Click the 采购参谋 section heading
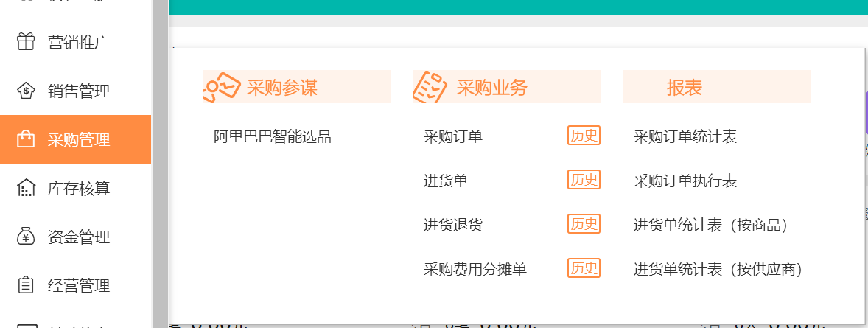Image resolution: width=868 pixels, height=328 pixels. [x=282, y=87]
